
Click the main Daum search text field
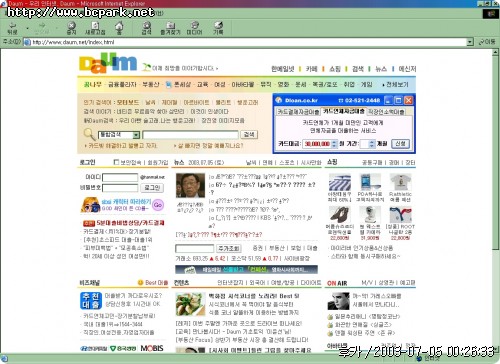(x=190, y=135)
